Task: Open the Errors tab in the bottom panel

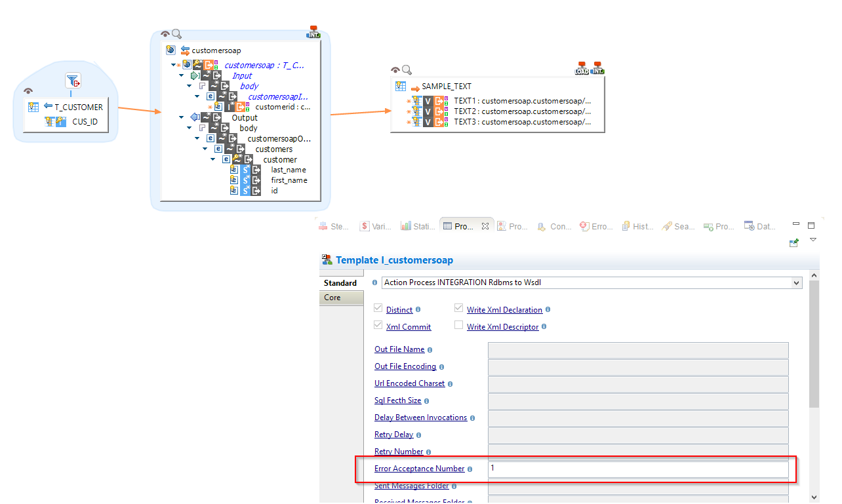Action: pos(595,226)
